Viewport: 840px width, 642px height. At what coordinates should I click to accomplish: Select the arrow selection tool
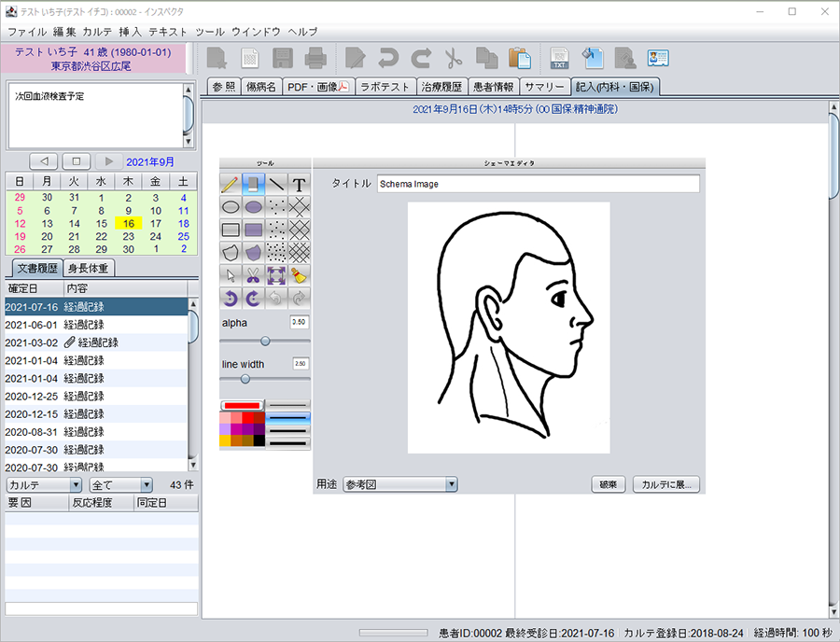tap(231, 275)
